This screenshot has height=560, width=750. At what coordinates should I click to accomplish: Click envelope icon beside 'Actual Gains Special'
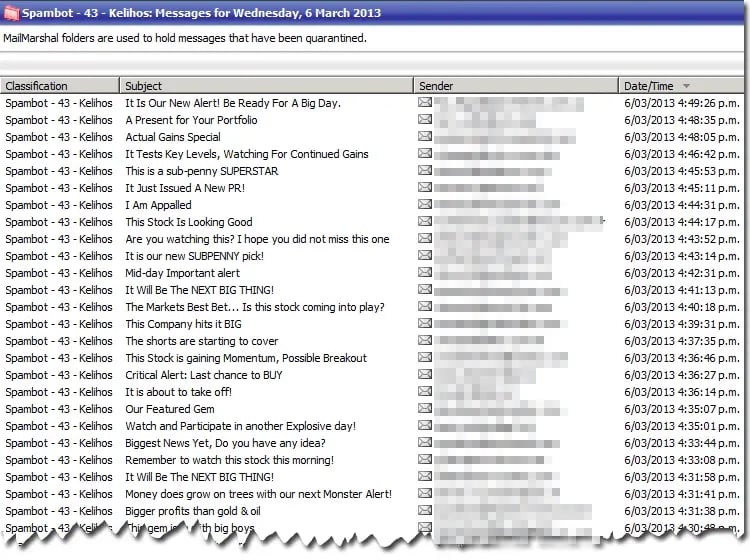coord(425,137)
